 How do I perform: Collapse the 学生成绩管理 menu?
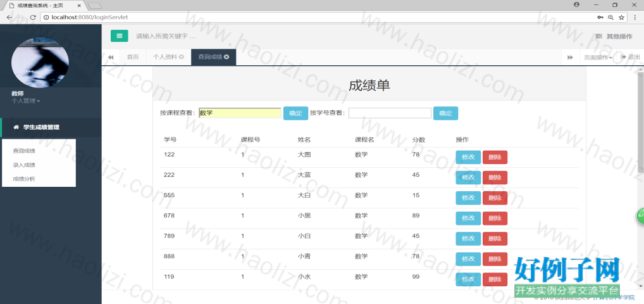pos(51,127)
